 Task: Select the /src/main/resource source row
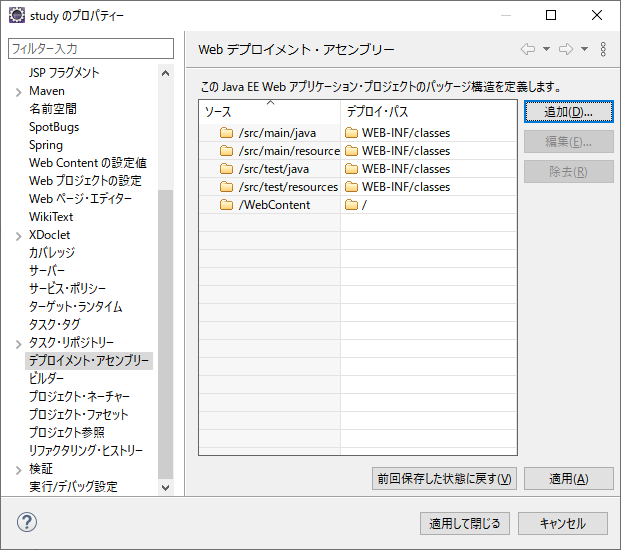[x=270, y=151]
